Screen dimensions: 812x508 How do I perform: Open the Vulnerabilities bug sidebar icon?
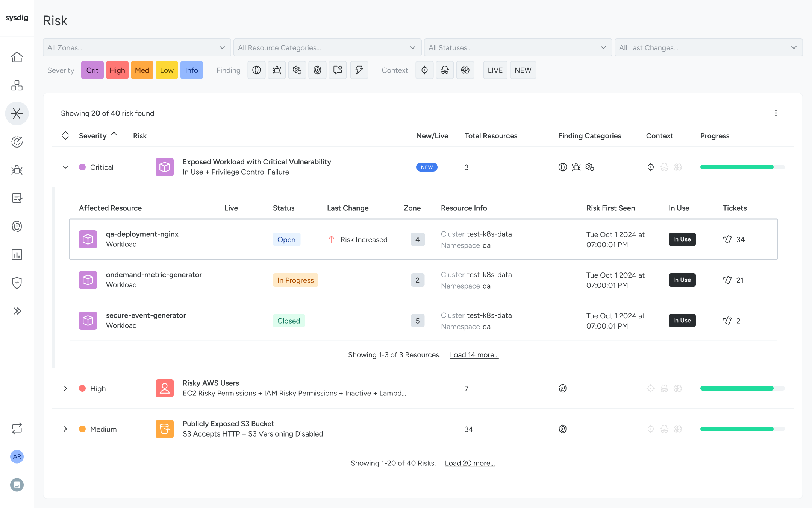coord(17,170)
